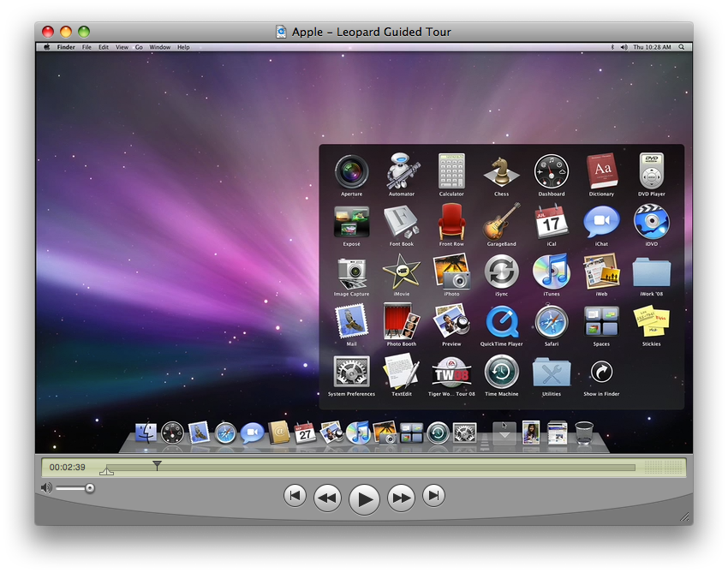728x573 pixels.
Task: Click the Bluetooth menu bar icon
Action: pyautogui.click(x=612, y=47)
